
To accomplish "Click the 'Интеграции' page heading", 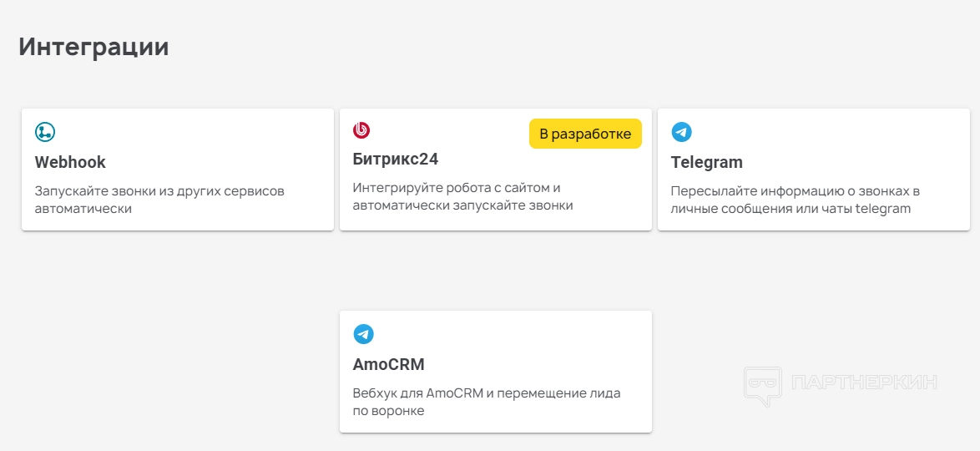I will pos(93,47).
